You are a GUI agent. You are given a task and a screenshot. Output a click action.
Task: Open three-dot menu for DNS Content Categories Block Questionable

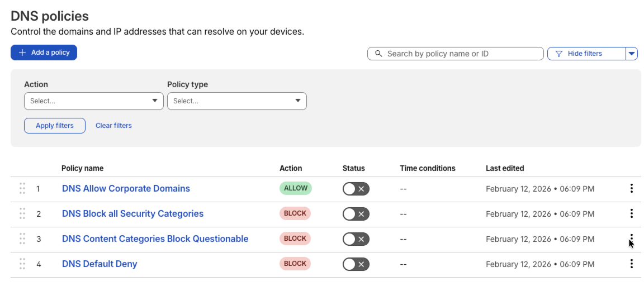pos(631,239)
